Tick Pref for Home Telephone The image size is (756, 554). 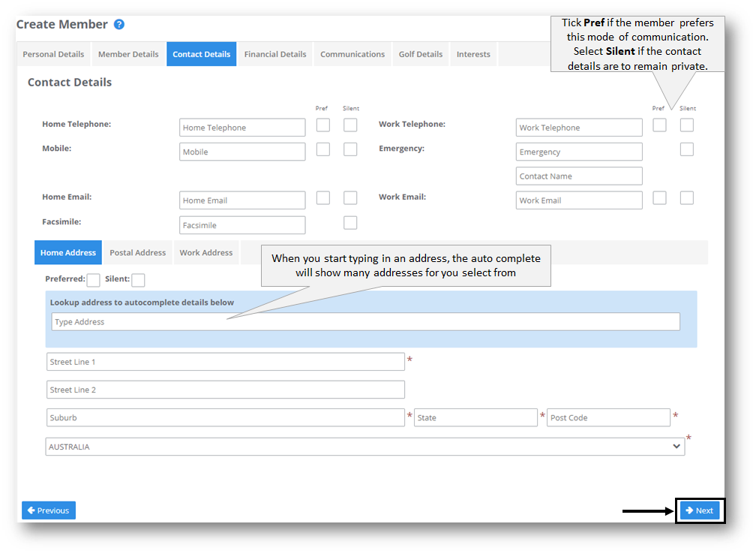pos(322,125)
